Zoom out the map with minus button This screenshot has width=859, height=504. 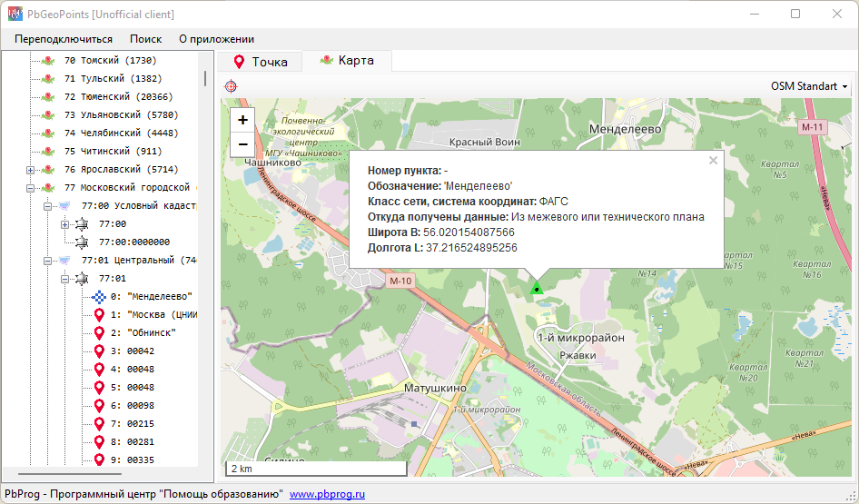coord(242,143)
